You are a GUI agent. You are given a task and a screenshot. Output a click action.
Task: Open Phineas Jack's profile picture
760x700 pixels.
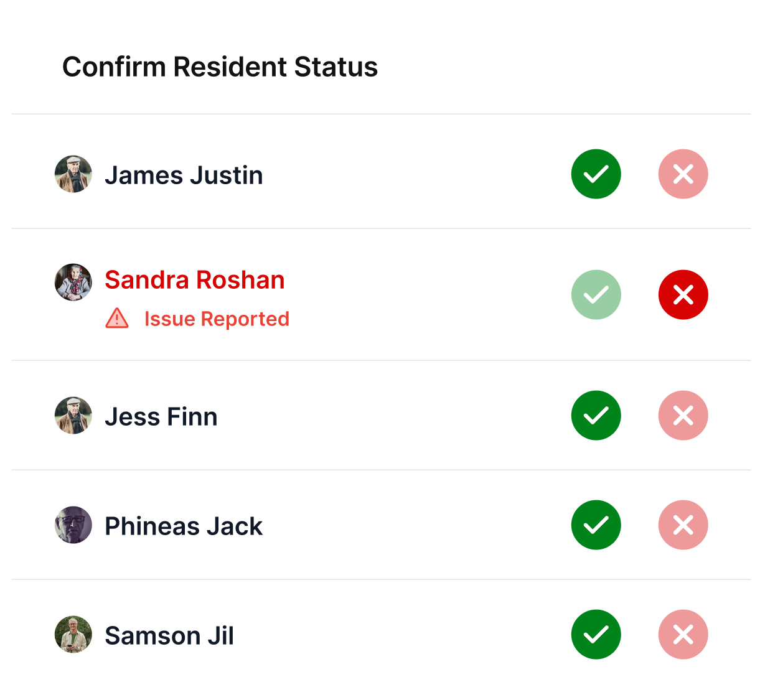(73, 525)
